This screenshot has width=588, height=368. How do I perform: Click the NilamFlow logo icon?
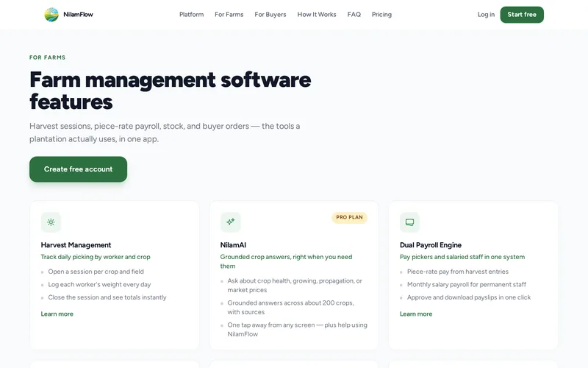click(x=51, y=15)
